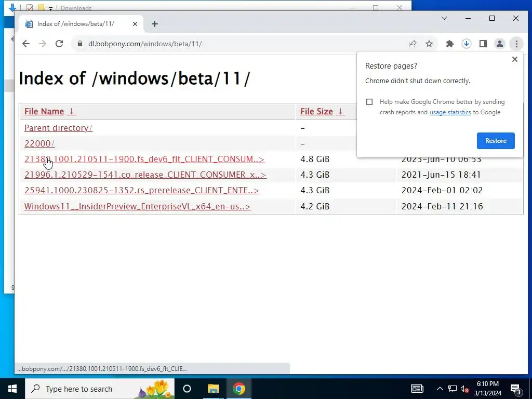Open the notification center icon
This screenshot has height=399, width=532.
[x=516, y=389]
